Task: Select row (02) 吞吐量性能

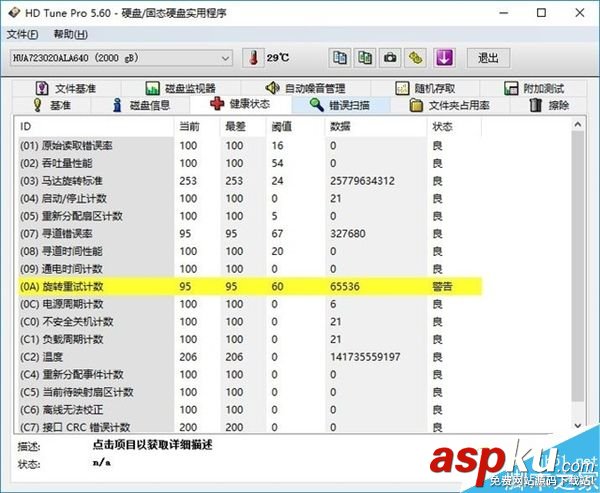Action: point(249,163)
